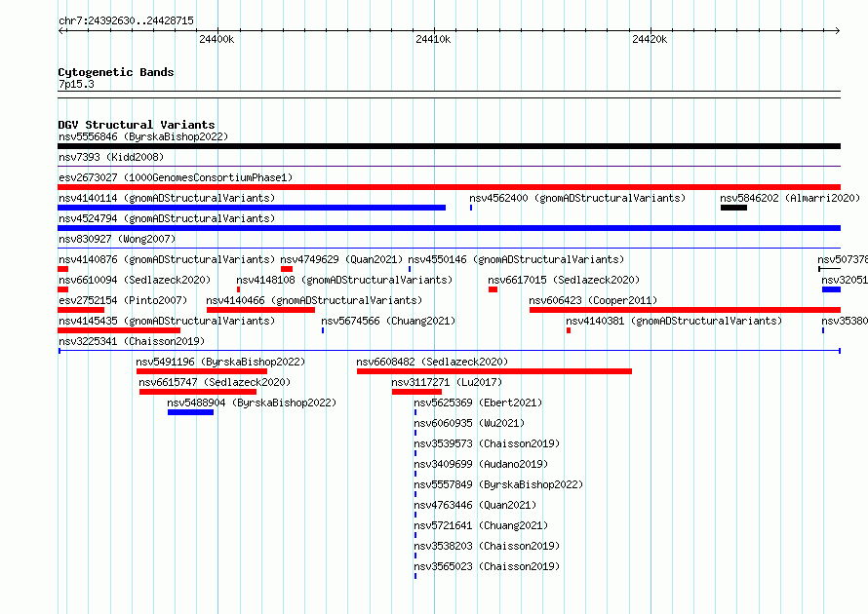The height and width of the screenshot is (614, 868).
Task: Click the 24420k ruler tick label
Action: pyautogui.click(x=650, y=39)
